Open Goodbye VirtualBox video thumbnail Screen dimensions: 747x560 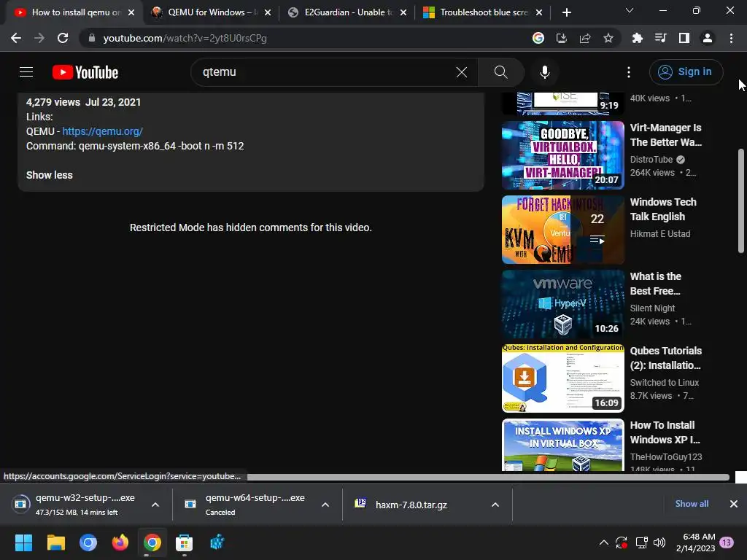pos(562,155)
